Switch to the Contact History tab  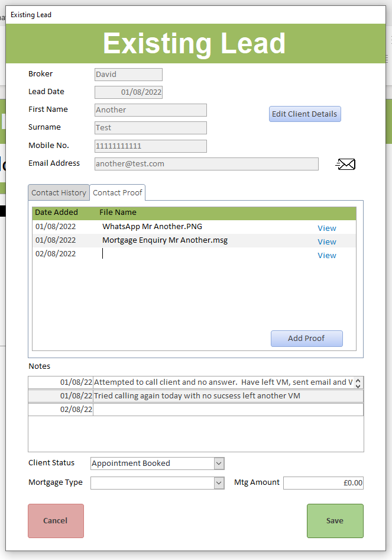(59, 193)
